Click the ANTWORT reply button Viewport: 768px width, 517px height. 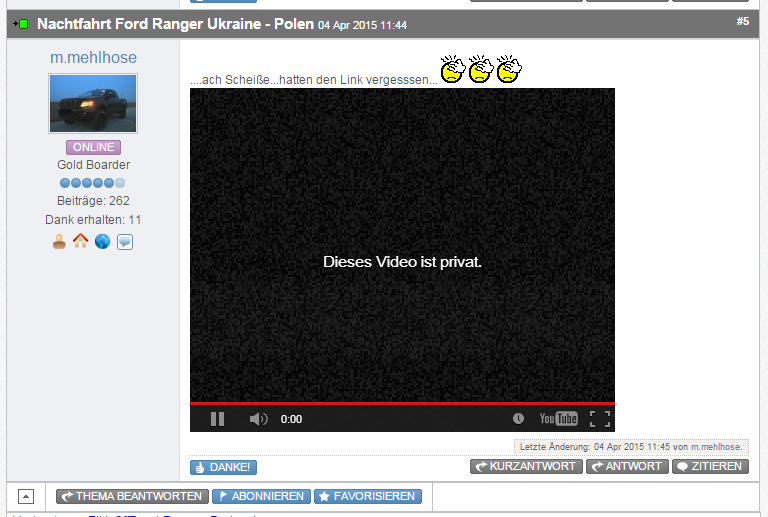tap(627, 467)
